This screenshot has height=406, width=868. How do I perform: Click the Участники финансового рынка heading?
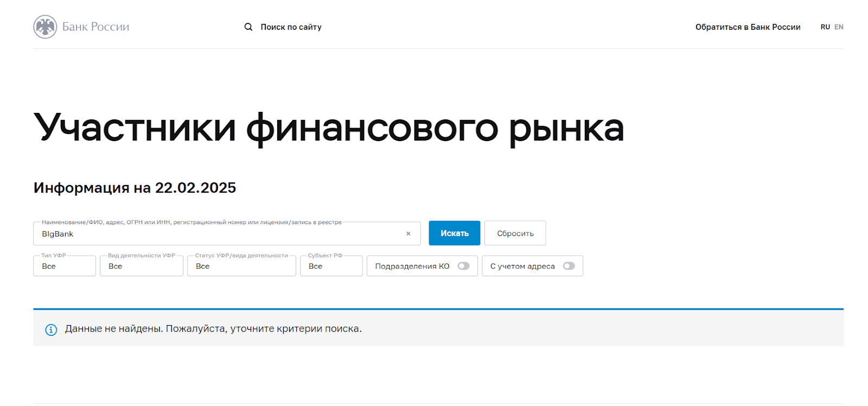[329, 129]
